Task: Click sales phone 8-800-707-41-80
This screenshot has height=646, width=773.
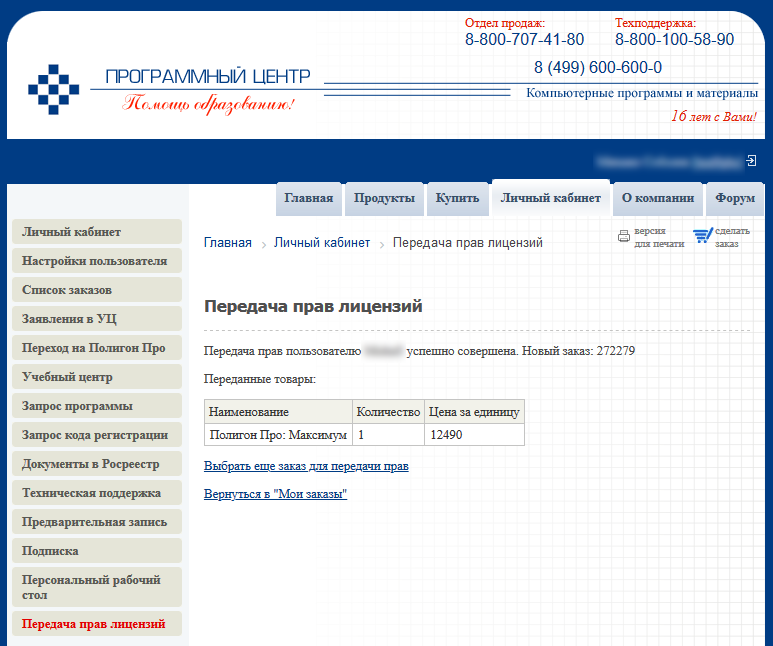Action: point(525,39)
